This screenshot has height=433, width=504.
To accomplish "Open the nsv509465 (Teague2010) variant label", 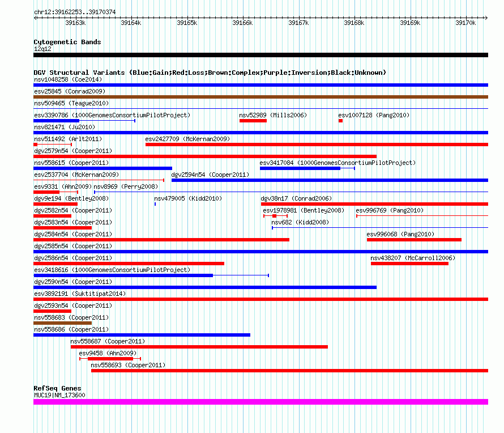I will [71, 103].
